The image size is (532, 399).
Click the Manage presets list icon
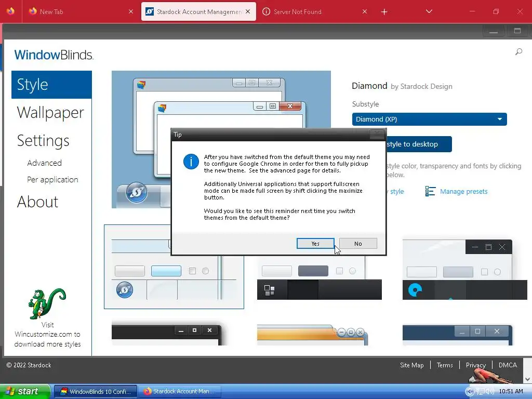click(430, 191)
